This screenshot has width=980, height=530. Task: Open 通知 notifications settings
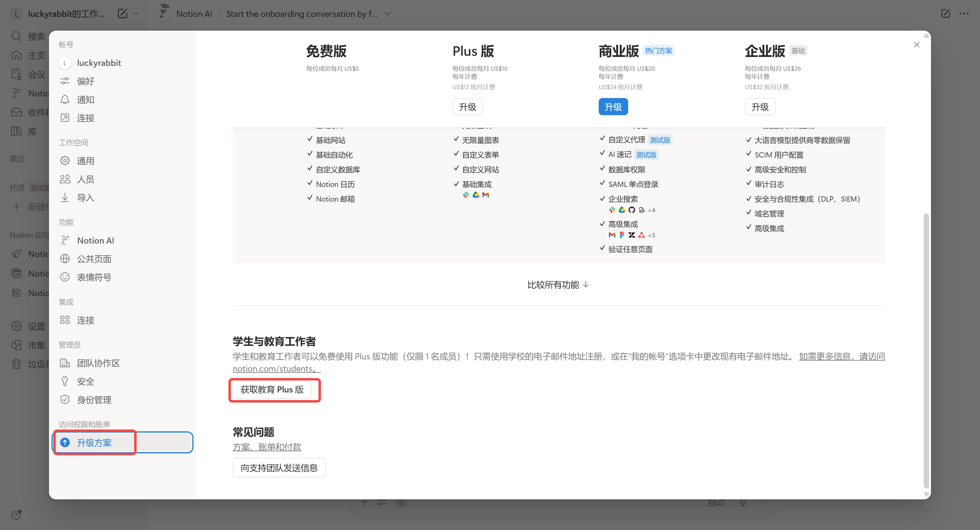point(123,100)
